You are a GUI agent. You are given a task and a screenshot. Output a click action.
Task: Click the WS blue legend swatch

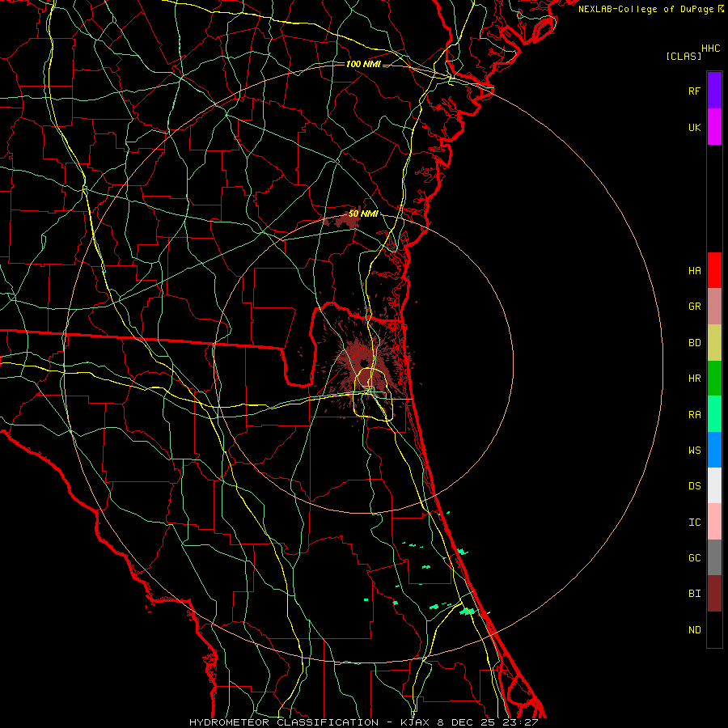click(714, 450)
